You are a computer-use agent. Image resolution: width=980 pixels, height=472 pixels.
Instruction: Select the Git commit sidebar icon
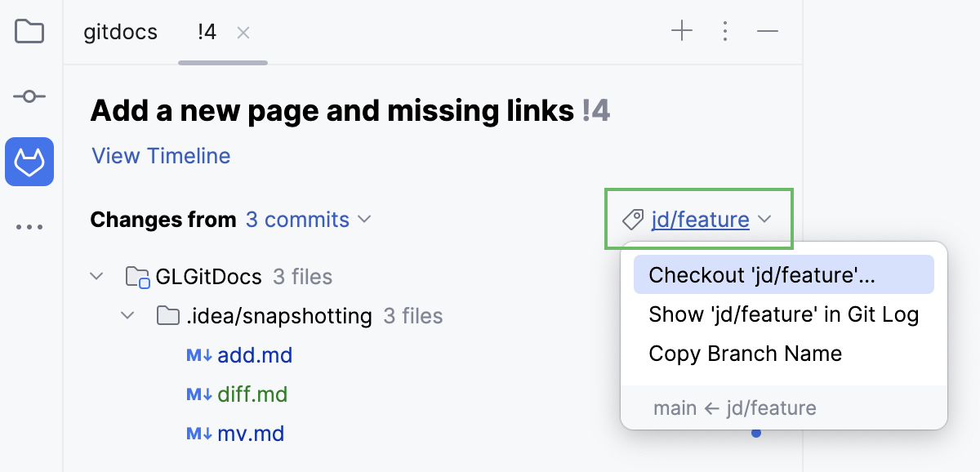pyautogui.click(x=29, y=96)
